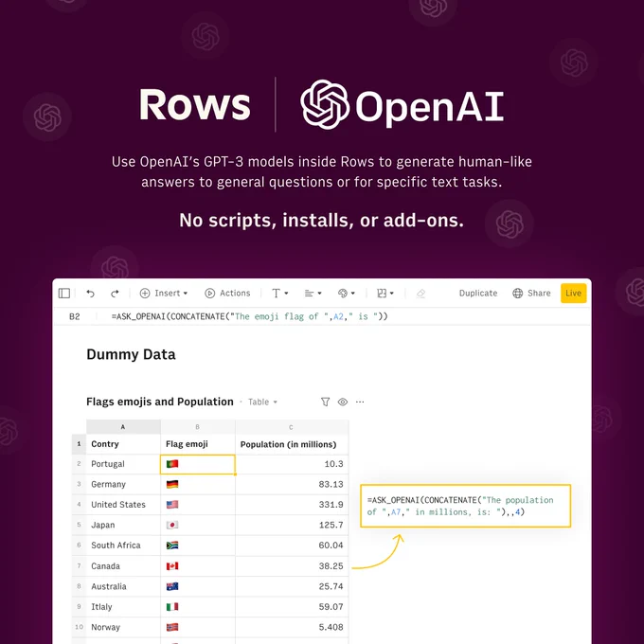
Task: Select the 60.04 population cell
Action: pyautogui.click(x=292, y=546)
